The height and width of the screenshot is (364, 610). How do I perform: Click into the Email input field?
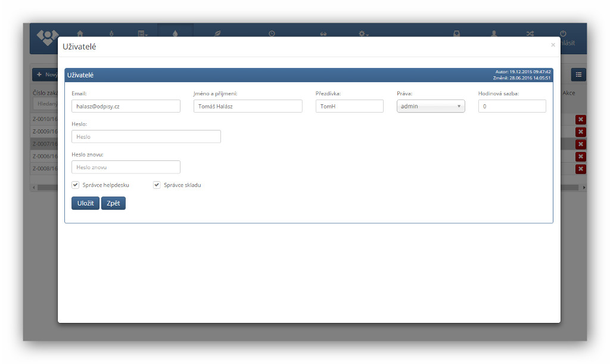coord(126,106)
